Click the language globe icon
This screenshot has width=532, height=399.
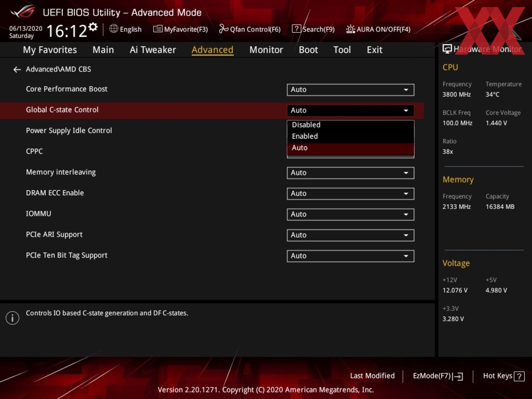[x=113, y=29]
